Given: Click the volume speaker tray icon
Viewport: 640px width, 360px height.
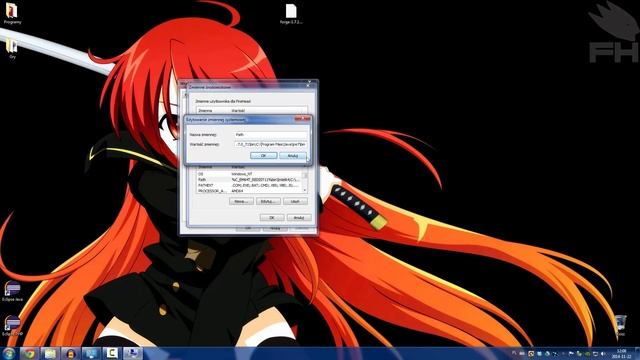Looking at the screenshot, I should coord(603,353).
